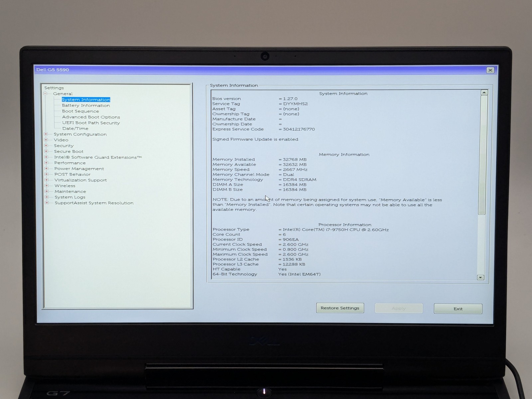Select the General label

pyautogui.click(x=63, y=94)
